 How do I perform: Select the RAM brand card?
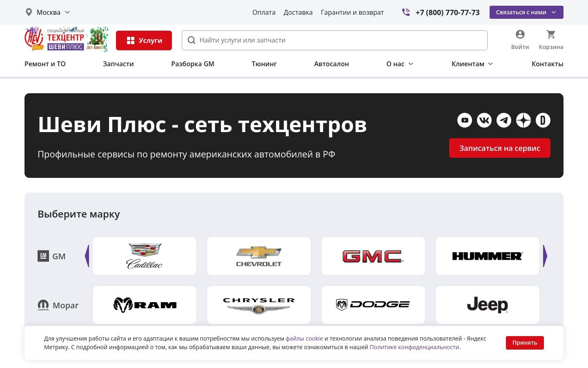pyautogui.click(x=145, y=305)
